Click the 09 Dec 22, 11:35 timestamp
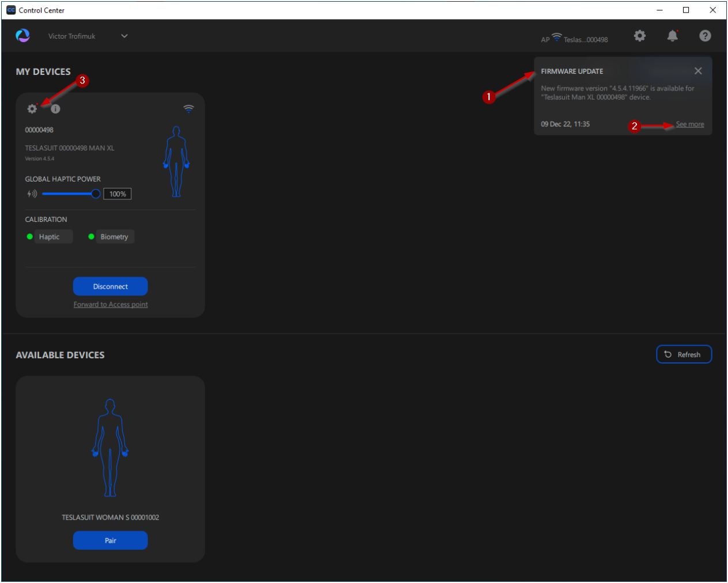 [565, 124]
